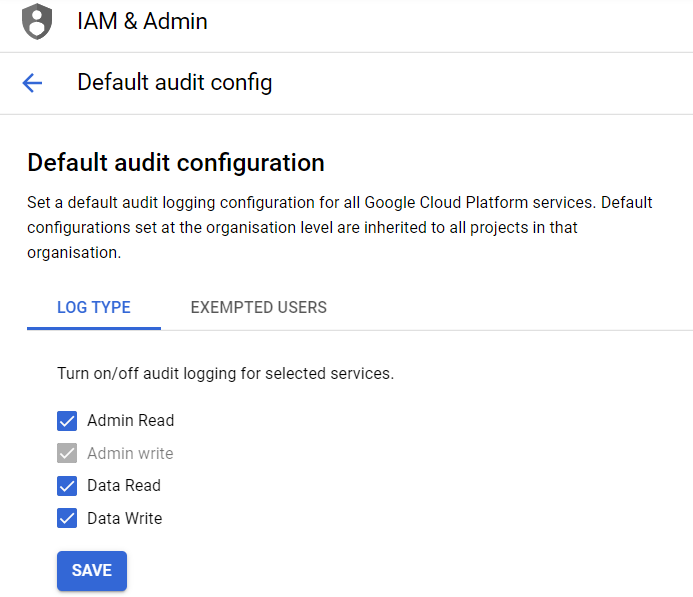Click the Data Read label text

(124, 486)
